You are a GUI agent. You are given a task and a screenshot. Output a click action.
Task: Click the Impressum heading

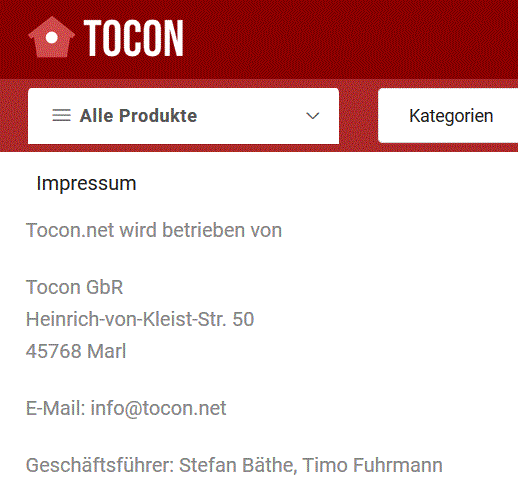(86, 183)
